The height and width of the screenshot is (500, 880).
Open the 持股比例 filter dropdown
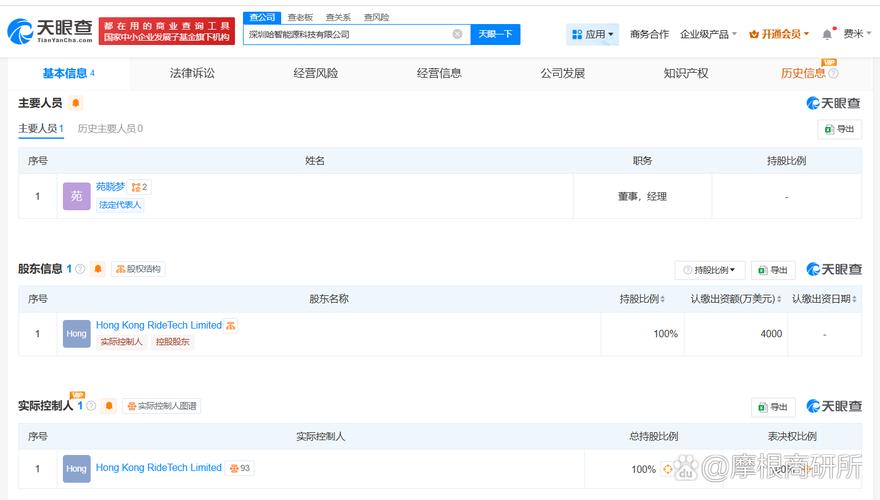(709, 270)
